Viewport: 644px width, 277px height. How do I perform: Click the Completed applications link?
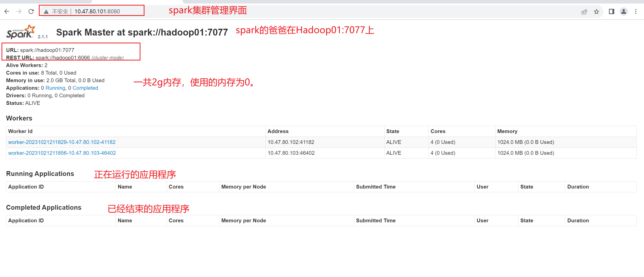pos(85,88)
